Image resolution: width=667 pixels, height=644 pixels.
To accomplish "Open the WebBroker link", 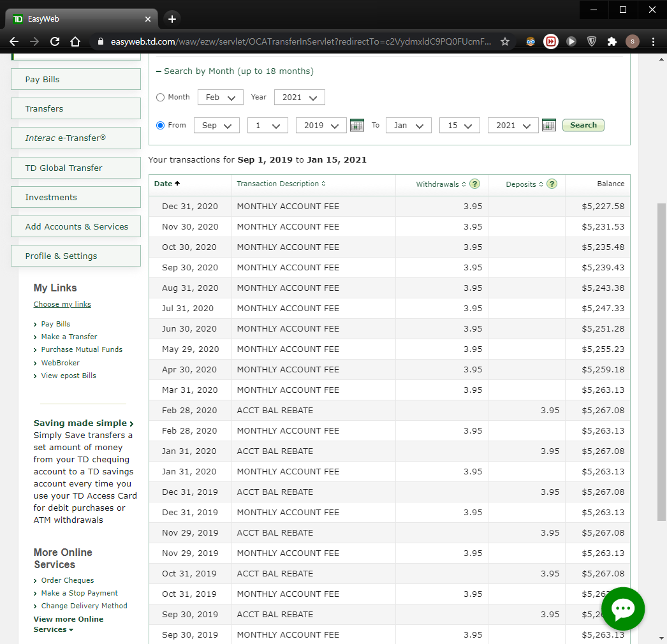I will point(61,363).
